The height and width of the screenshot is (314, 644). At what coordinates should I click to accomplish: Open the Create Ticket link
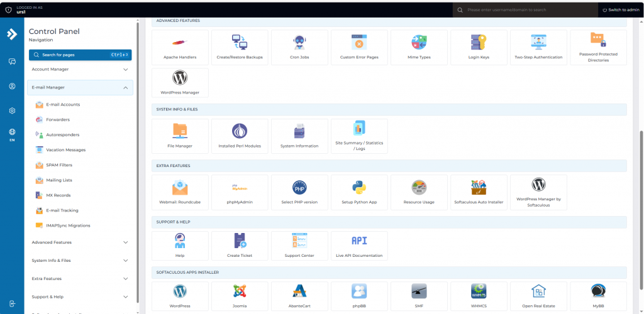pyautogui.click(x=240, y=245)
